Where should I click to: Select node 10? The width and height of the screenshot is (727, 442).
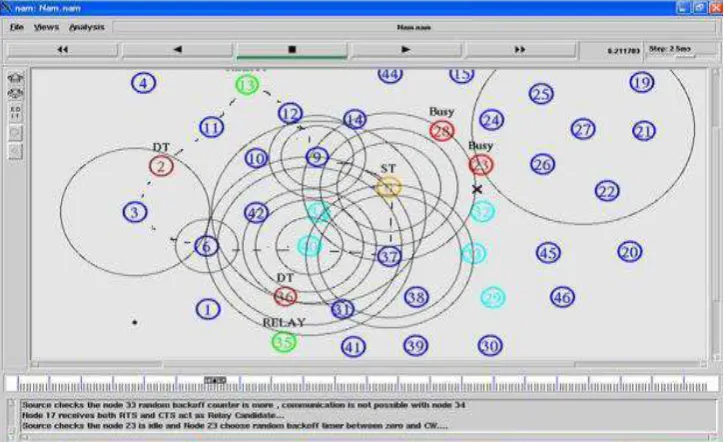256,159
